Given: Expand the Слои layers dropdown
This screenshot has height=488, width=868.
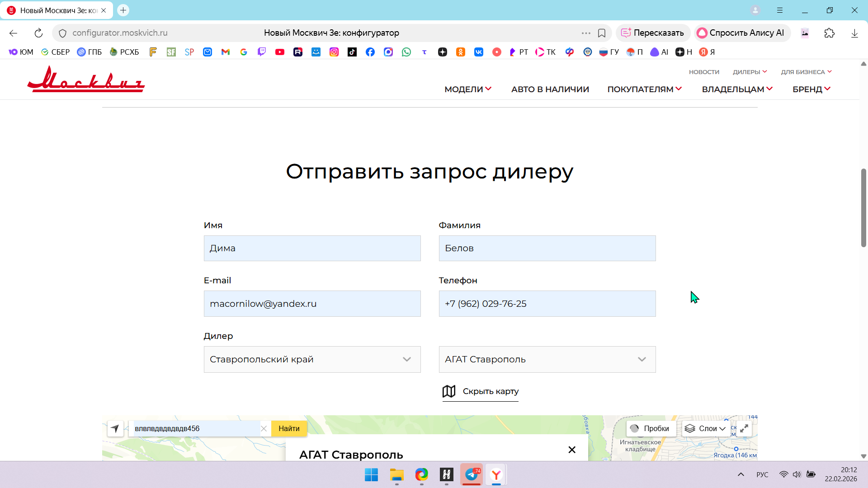Looking at the screenshot, I should pyautogui.click(x=705, y=428).
